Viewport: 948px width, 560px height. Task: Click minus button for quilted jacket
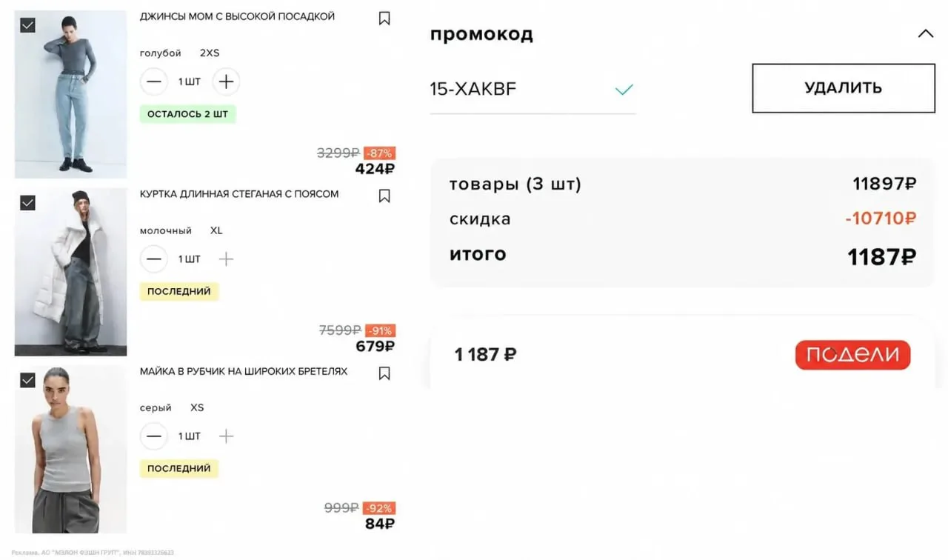154,259
